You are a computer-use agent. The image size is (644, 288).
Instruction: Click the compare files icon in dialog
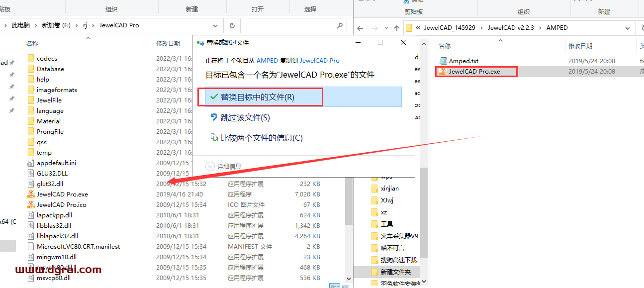[214, 137]
